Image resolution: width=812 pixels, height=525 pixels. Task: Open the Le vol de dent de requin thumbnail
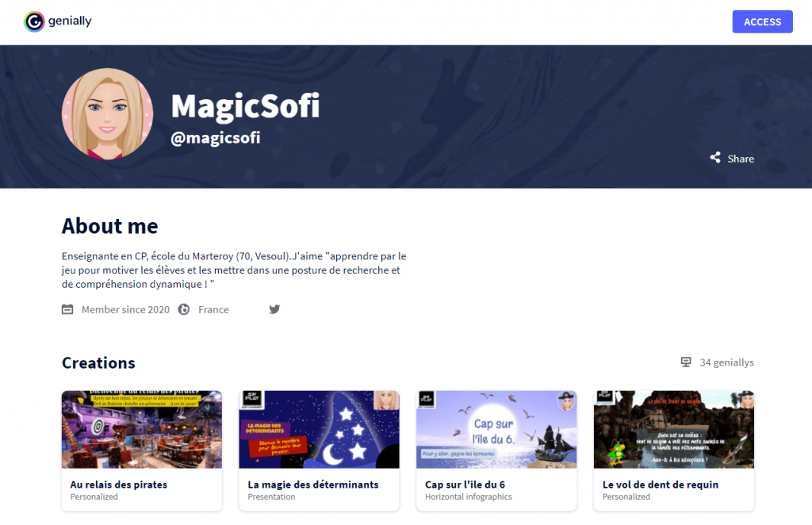click(674, 430)
